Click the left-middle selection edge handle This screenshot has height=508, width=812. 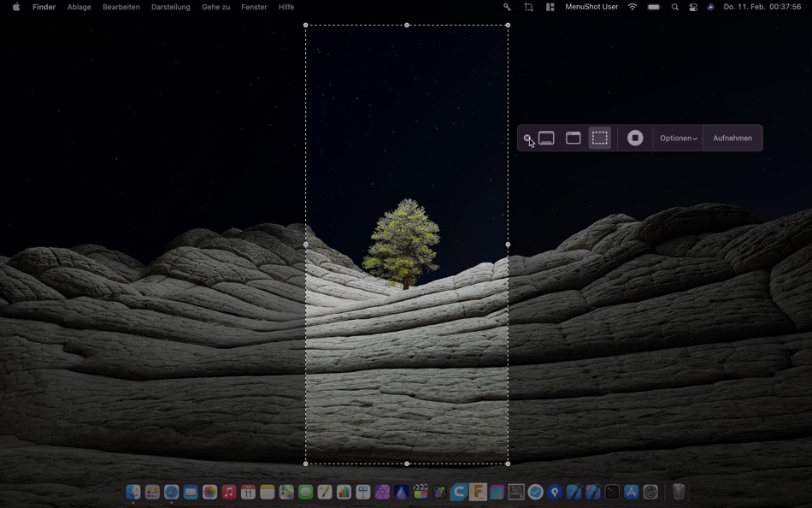pyautogui.click(x=305, y=244)
